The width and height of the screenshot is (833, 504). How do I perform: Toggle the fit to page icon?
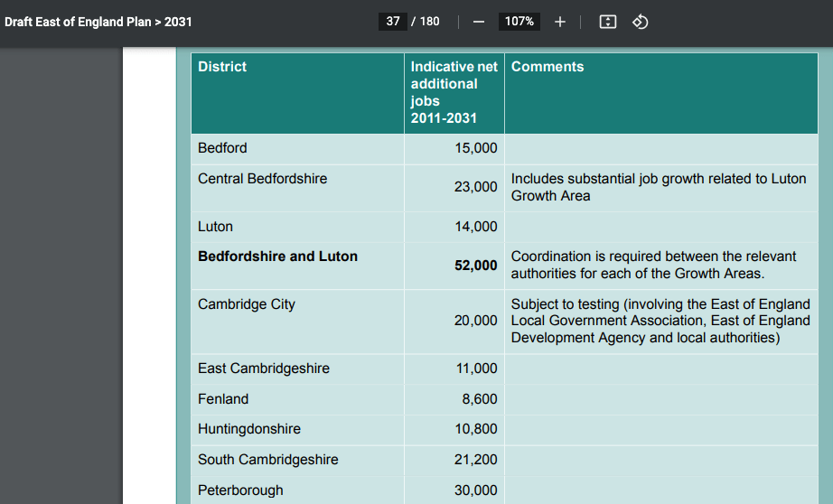[608, 22]
